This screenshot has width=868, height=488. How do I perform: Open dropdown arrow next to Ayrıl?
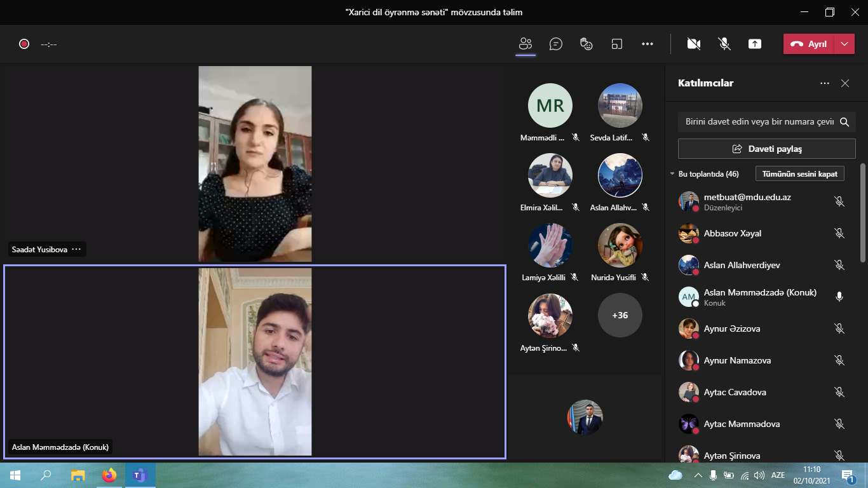click(x=844, y=44)
